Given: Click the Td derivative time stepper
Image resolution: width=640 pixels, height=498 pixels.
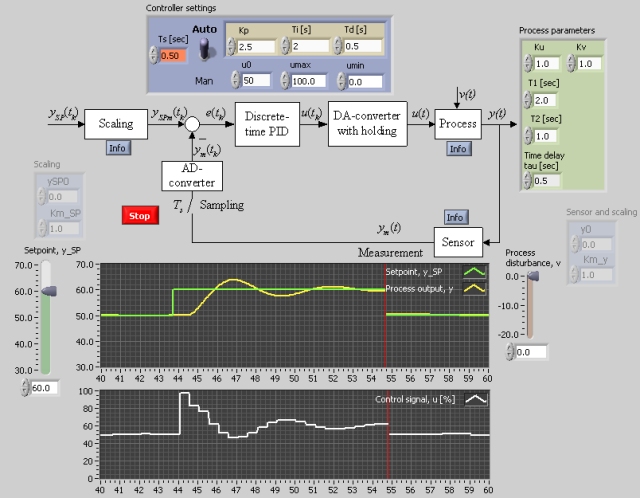Looking at the screenshot, I should pyautogui.click(x=338, y=46).
